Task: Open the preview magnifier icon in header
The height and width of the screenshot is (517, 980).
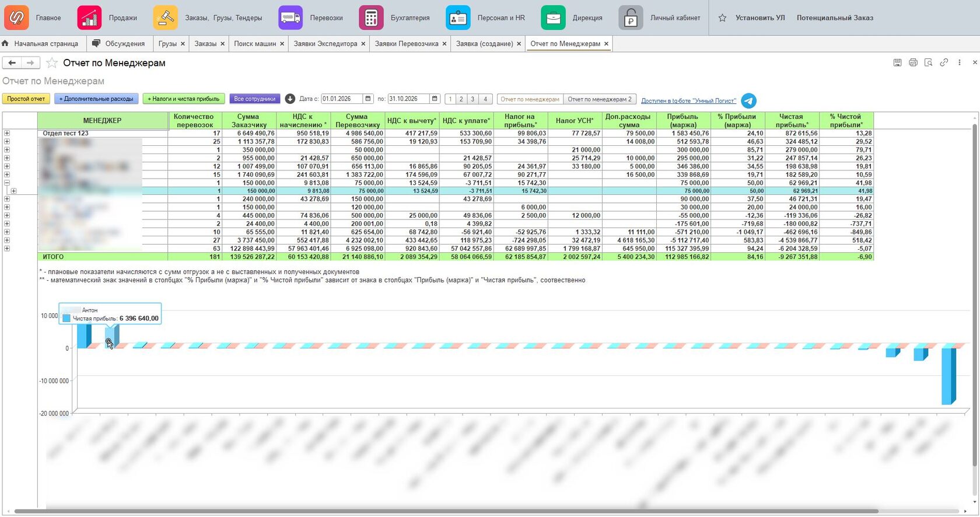Action: (x=928, y=62)
